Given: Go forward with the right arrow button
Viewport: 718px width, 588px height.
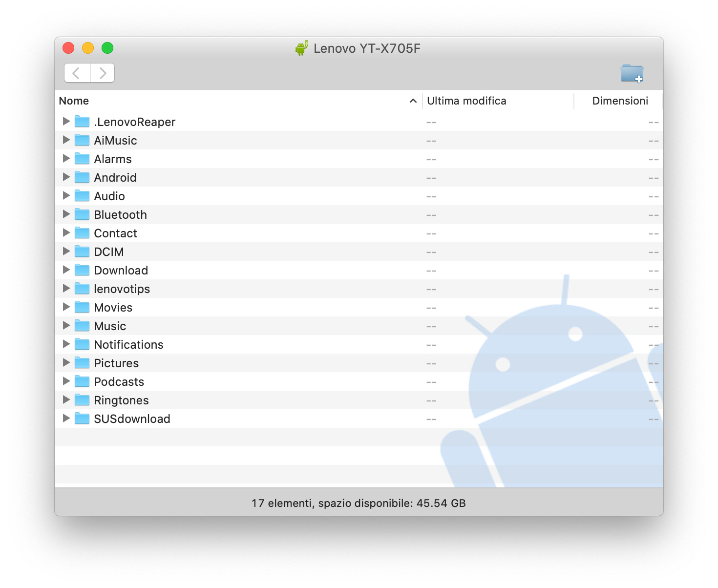Looking at the screenshot, I should click(103, 73).
